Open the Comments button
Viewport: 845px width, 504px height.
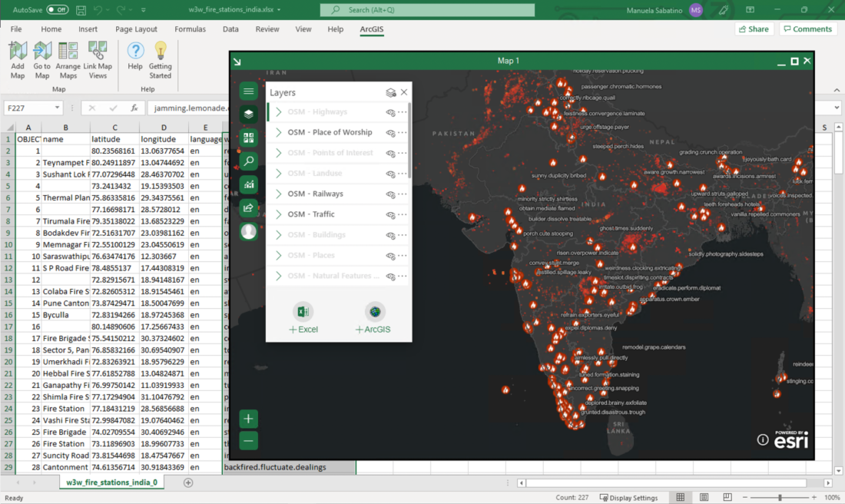point(808,29)
